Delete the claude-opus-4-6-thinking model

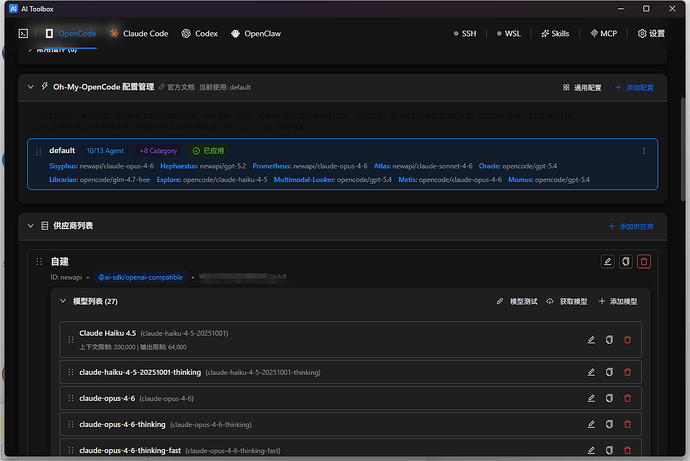tap(628, 424)
